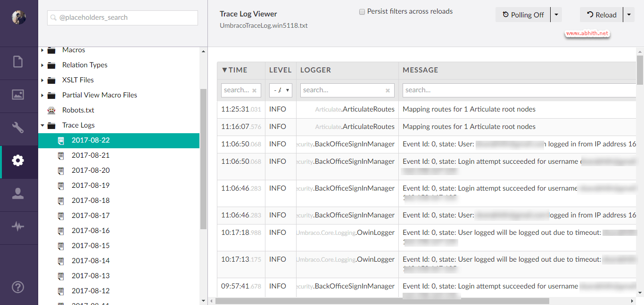Open Umbraco help via question mark icon
This screenshot has width=644, height=305.
pyautogui.click(x=18, y=287)
